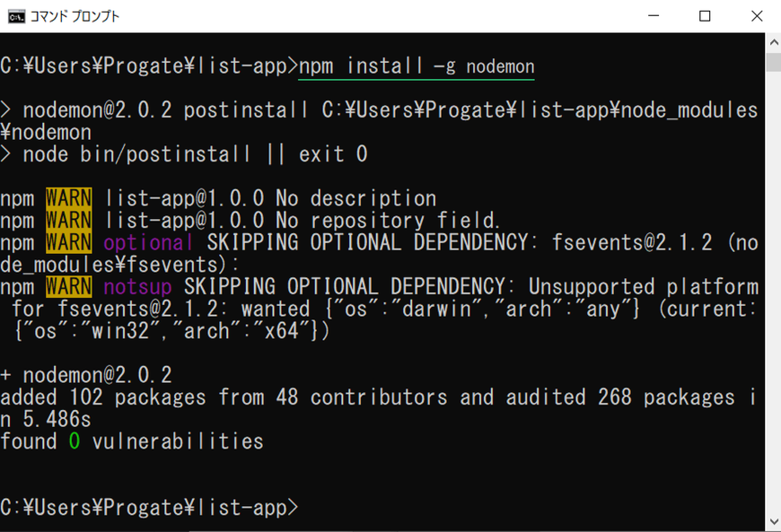Click the added 102 packages summary line
This screenshot has width=781, height=532.
click(x=379, y=408)
